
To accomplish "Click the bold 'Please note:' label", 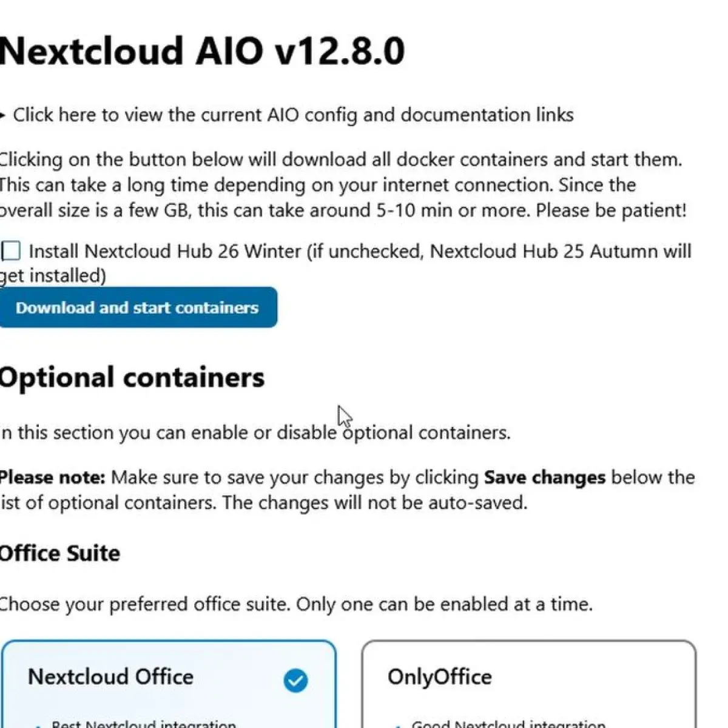I will coord(53,477).
